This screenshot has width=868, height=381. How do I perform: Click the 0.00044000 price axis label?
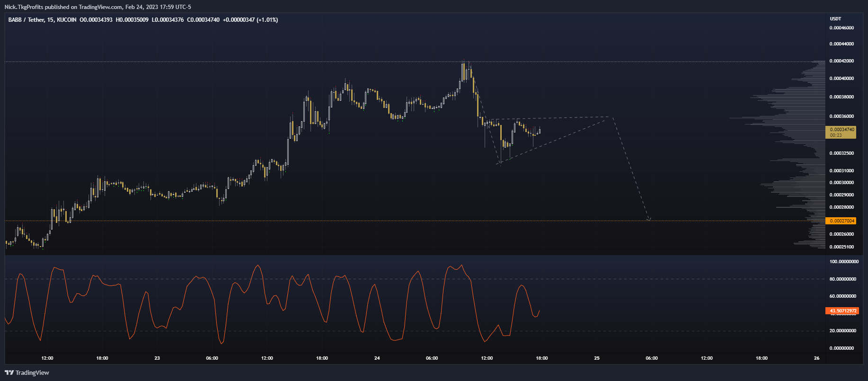tap(842, 44)
